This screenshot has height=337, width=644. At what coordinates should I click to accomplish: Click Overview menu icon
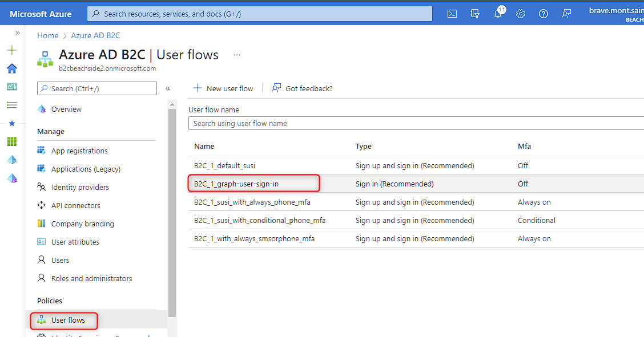tap(42, 109)
